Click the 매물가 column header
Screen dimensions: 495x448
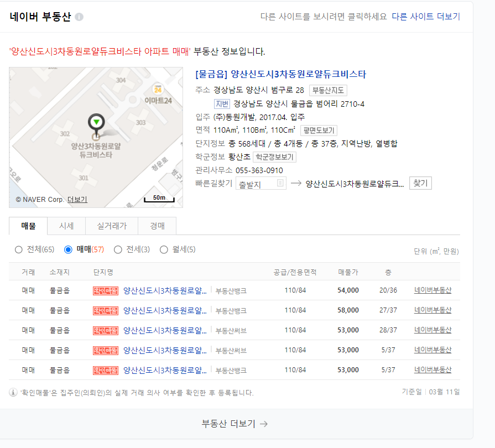coord(348,272)
